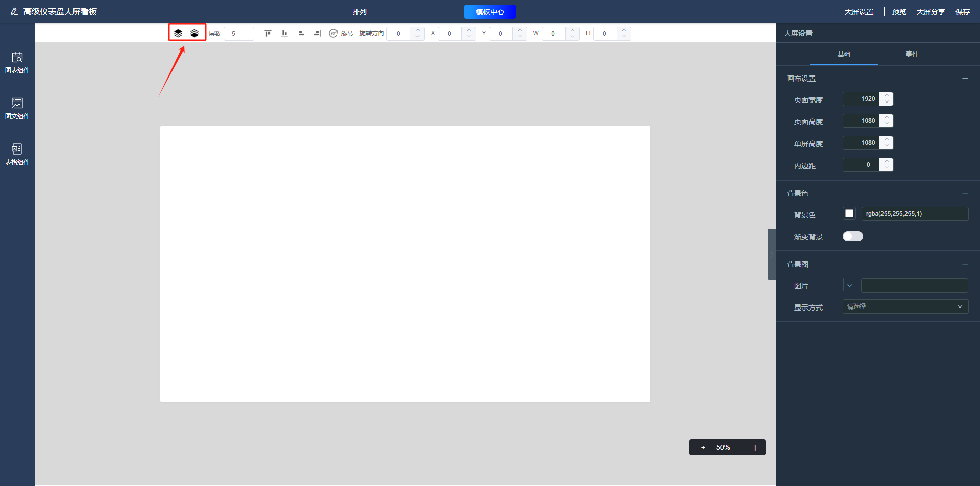Collapse the 画布设置 section
This screenshot has height=486, width=980.
click(x=965, y=79)
